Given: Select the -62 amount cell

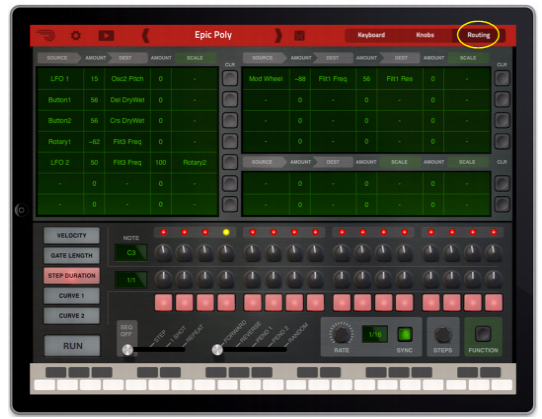Looking at the screenshot, I should click(94, 141).
